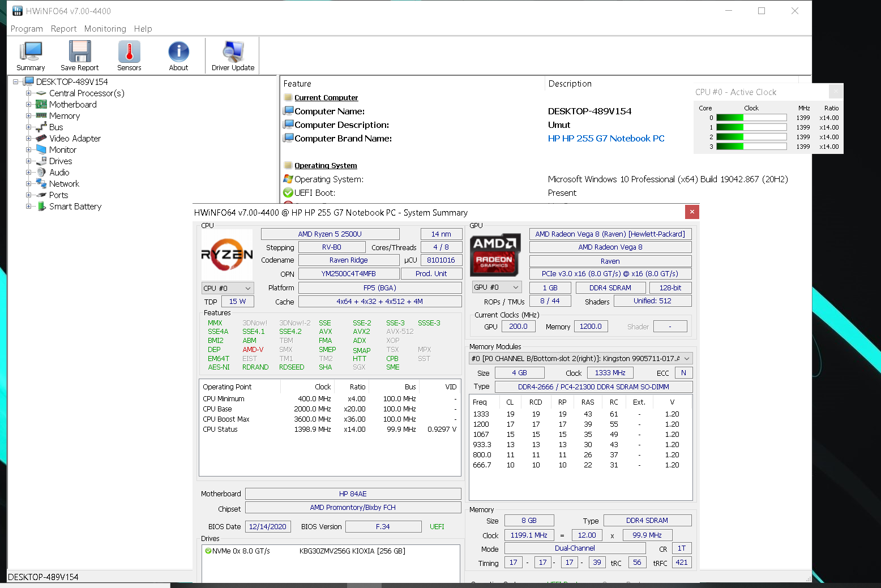This screenshot has width=881, height=588.
Task: Follow the HP HP 255 G7 Notebook PC link
Action: (606, 139)
